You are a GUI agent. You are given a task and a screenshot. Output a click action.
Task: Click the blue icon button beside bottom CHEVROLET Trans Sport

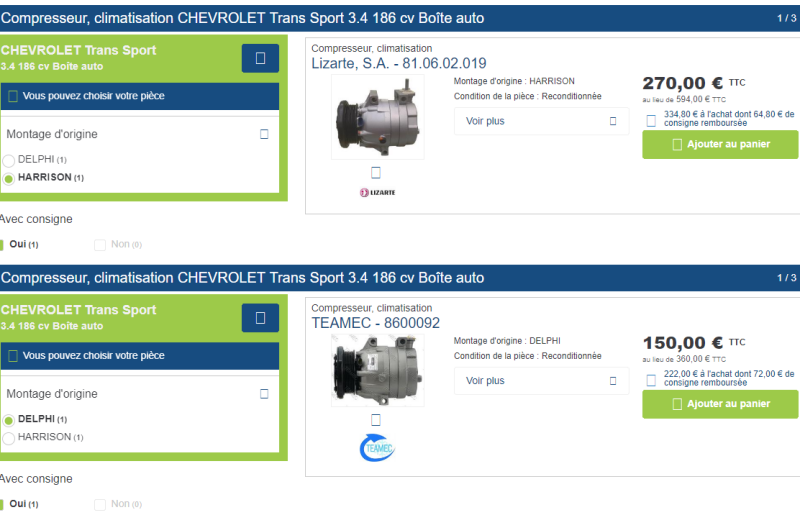point(260,318)
